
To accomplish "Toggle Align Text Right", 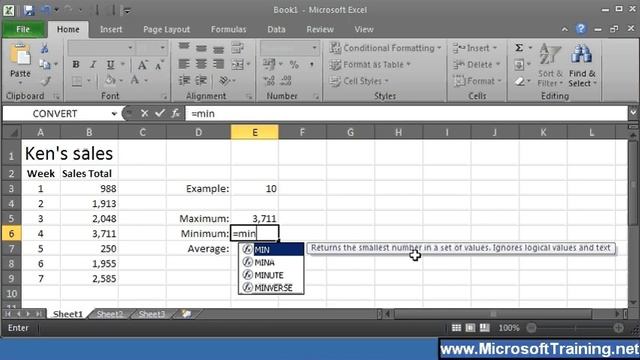I will coord(218,64).
